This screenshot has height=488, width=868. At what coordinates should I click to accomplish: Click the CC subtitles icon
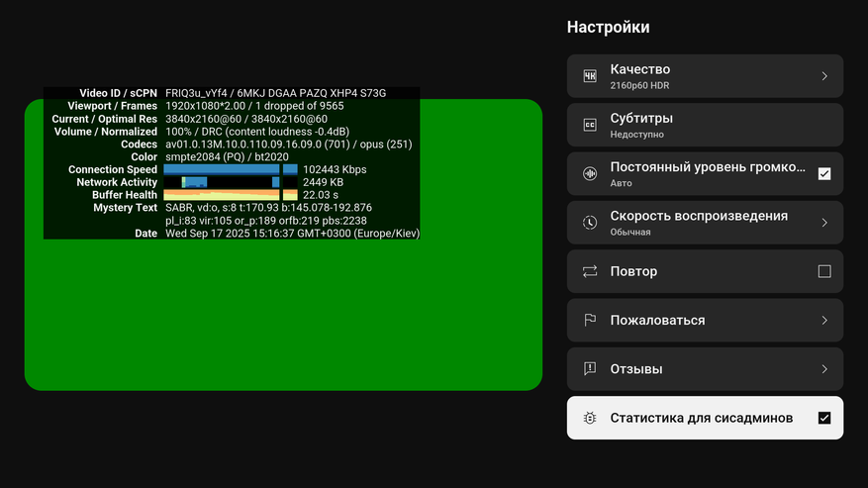pos(590,125)
